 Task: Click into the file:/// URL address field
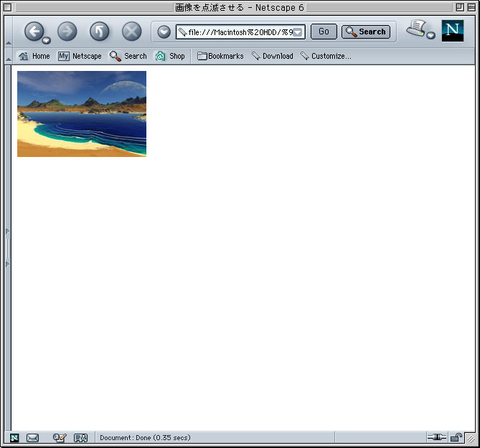click(240, 32)
